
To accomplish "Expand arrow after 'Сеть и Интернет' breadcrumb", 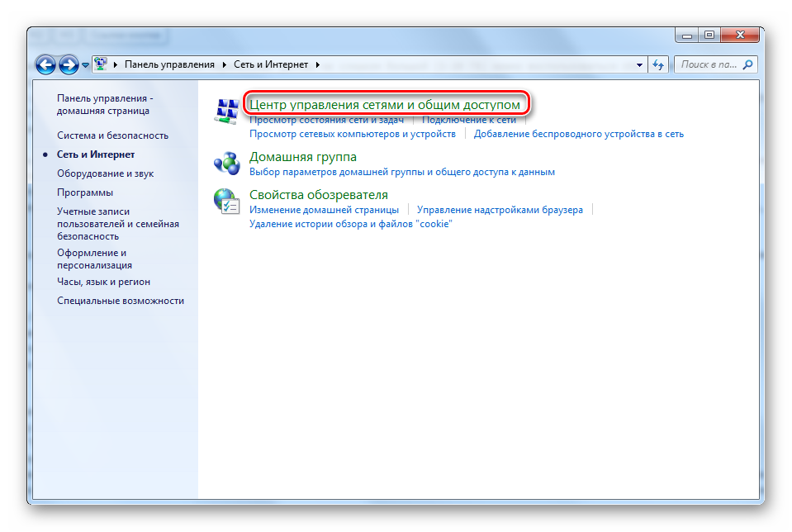I will tap(318, 64).
